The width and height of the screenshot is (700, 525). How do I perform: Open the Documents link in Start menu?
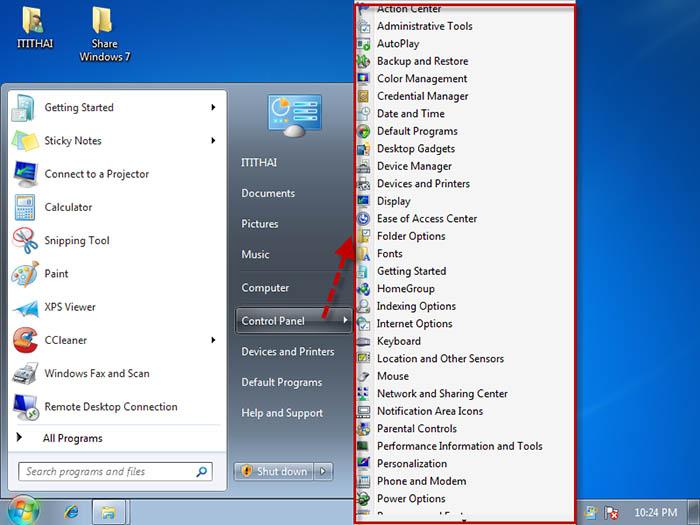coord(268,193)
